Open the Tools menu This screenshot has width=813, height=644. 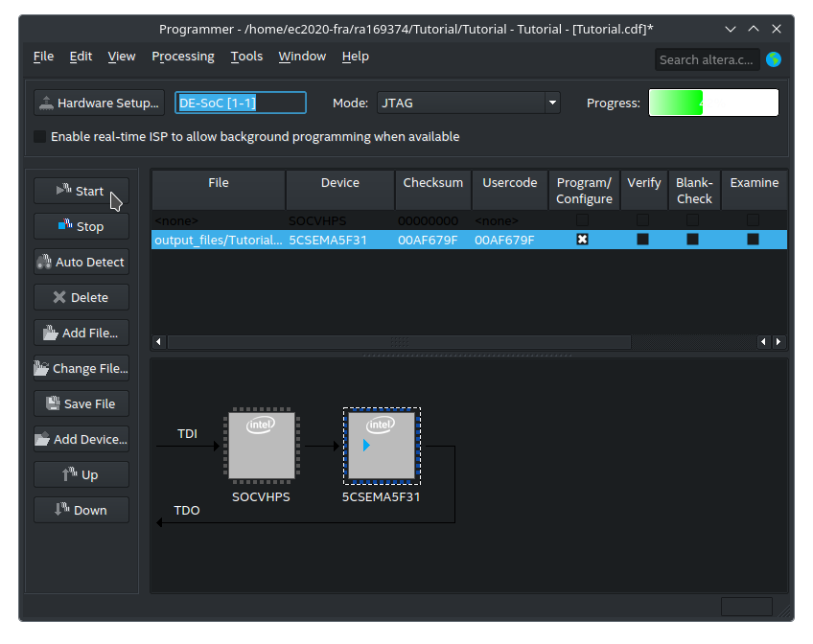pyautogui.click(x=246, y=57)
